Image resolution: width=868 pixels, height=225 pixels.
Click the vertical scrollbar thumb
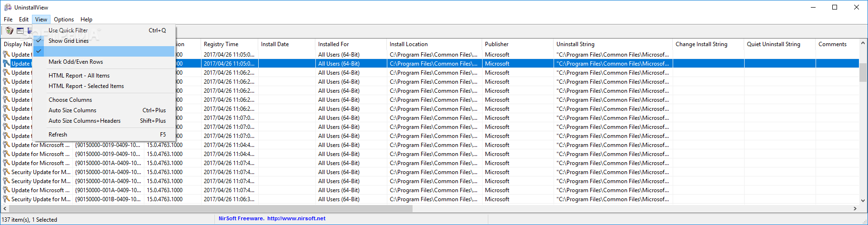863,72
